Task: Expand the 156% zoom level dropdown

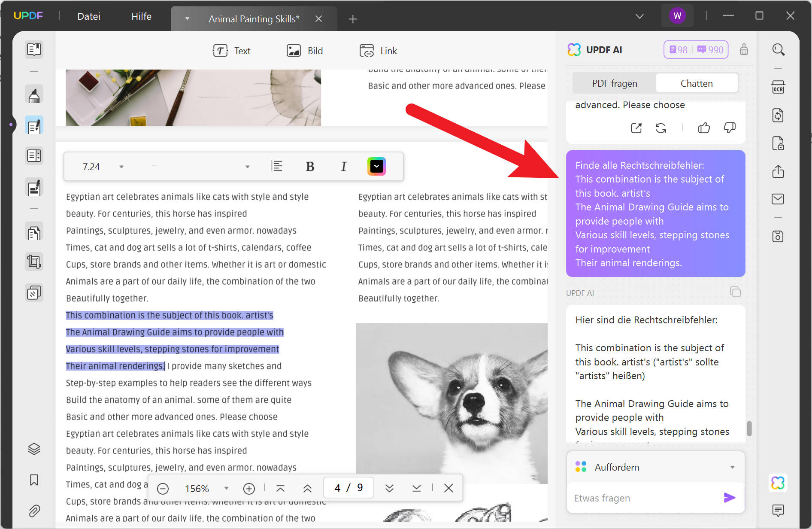Action: click(227, 488)
